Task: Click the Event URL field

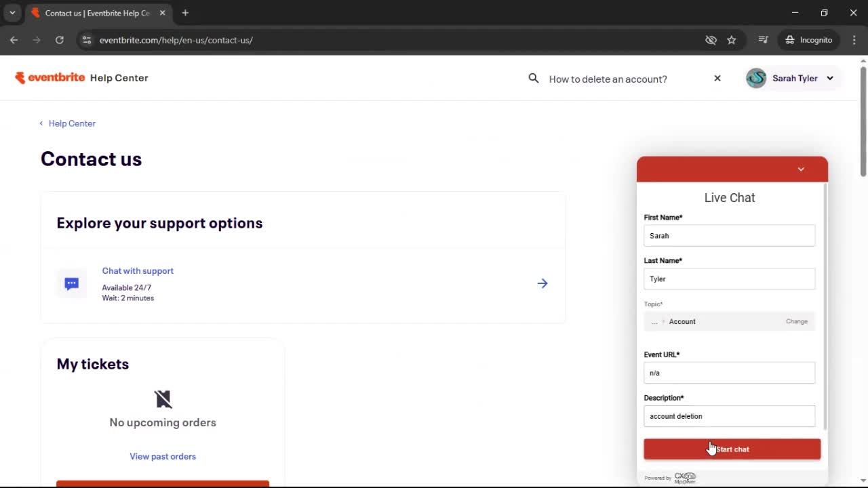Action: (x=730, y=373)
